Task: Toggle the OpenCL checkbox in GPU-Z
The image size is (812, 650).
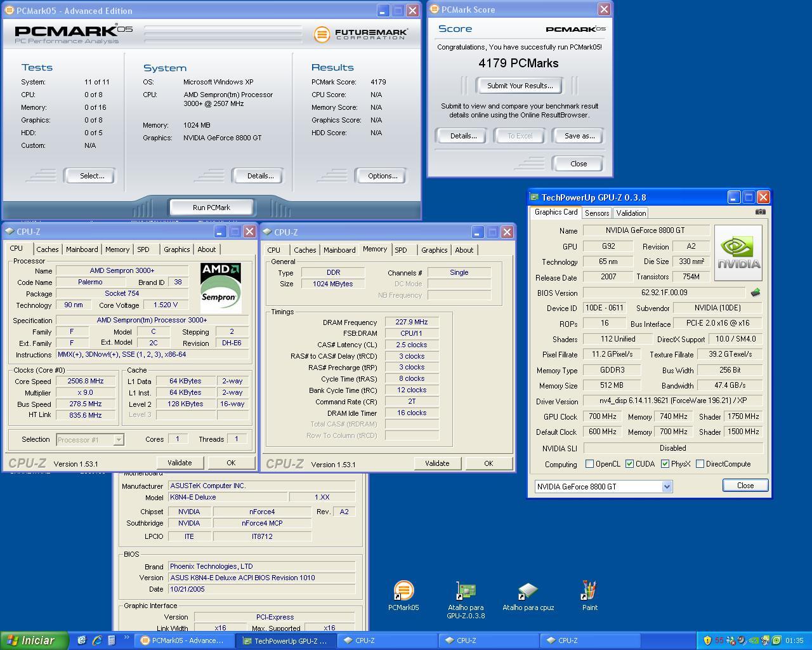Action: (x=589, y=464)
